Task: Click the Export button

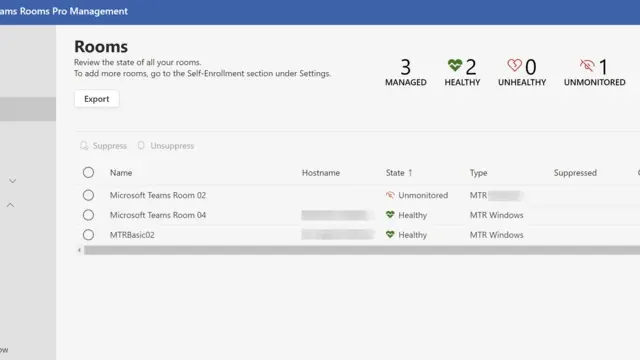Action: coord(97,99)
